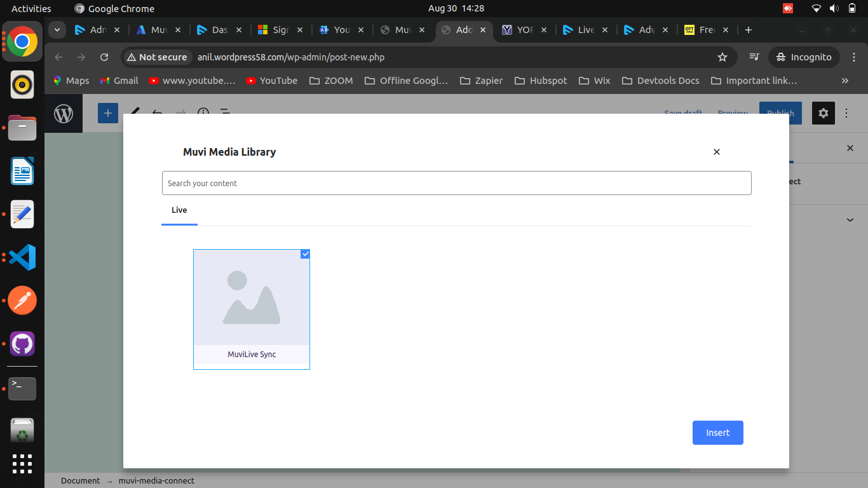Go back to the previous page
Image resolution: width=868 pixels, height=488 pixels.
pos(59,57)
